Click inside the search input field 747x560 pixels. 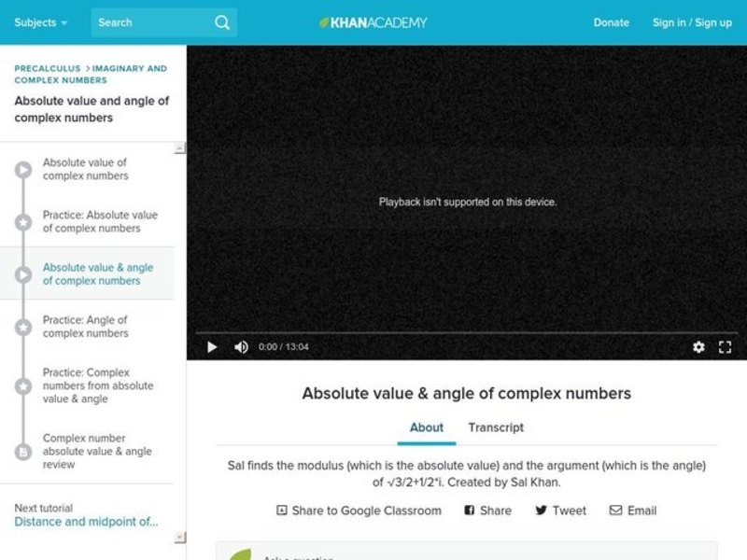tap(149, 21)
